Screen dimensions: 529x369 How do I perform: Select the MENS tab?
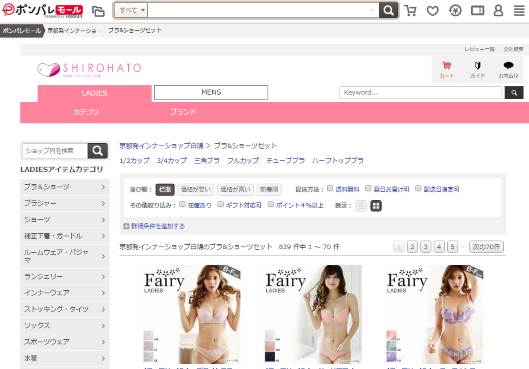[x=211, y=92]
